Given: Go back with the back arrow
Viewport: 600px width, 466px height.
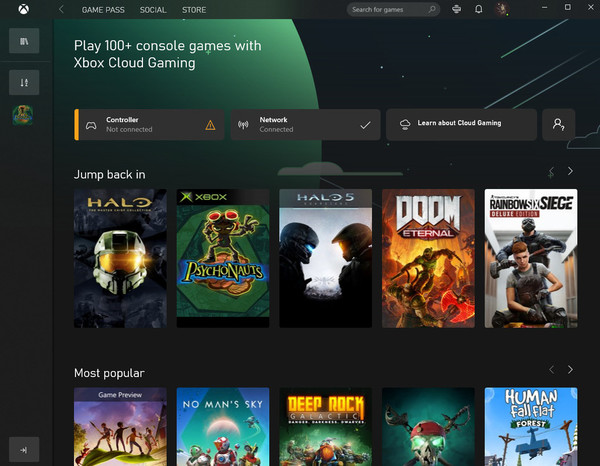Looking at the screenshot, I should point(61,9).
